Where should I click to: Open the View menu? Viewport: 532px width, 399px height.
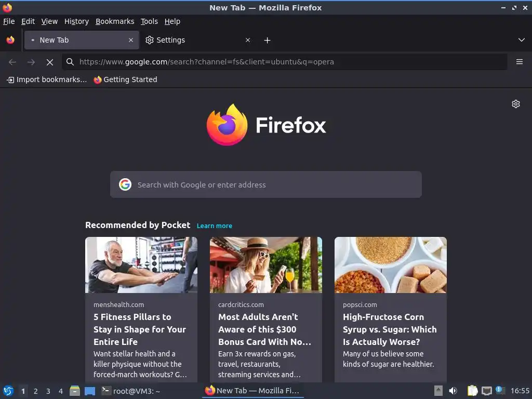coord(49,21)
